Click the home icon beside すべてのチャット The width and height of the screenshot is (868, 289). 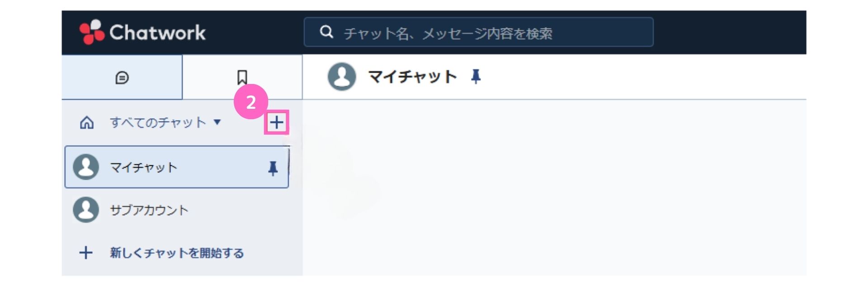87,122
